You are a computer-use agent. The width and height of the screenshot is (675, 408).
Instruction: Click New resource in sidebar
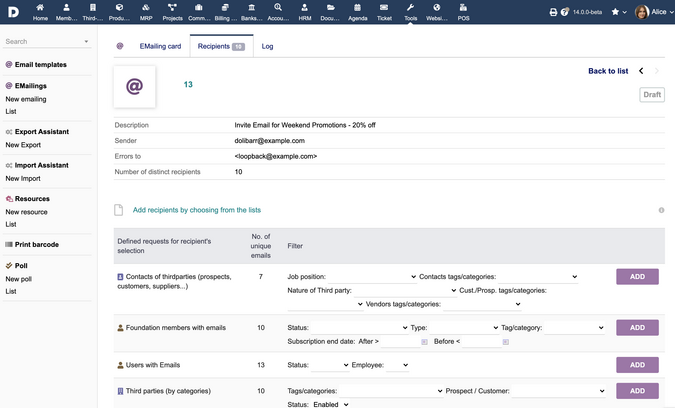(26, 212)
